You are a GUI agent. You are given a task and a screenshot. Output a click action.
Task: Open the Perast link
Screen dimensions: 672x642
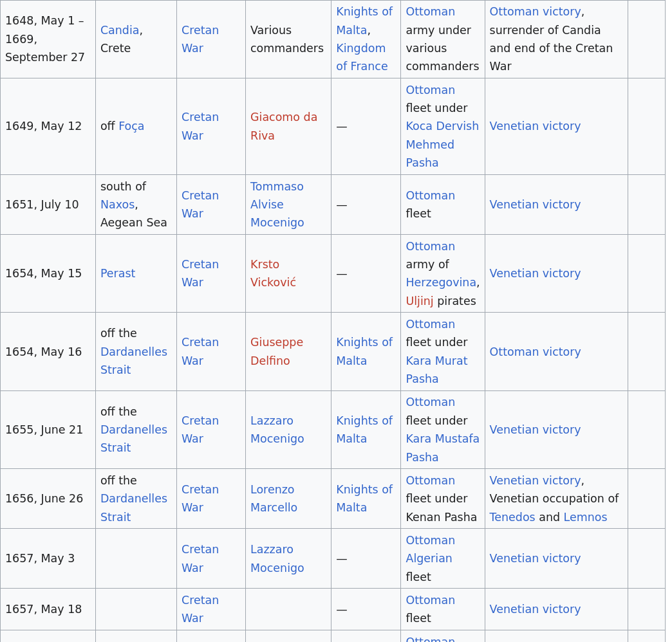pyautogui.click(x=118, y=273)
